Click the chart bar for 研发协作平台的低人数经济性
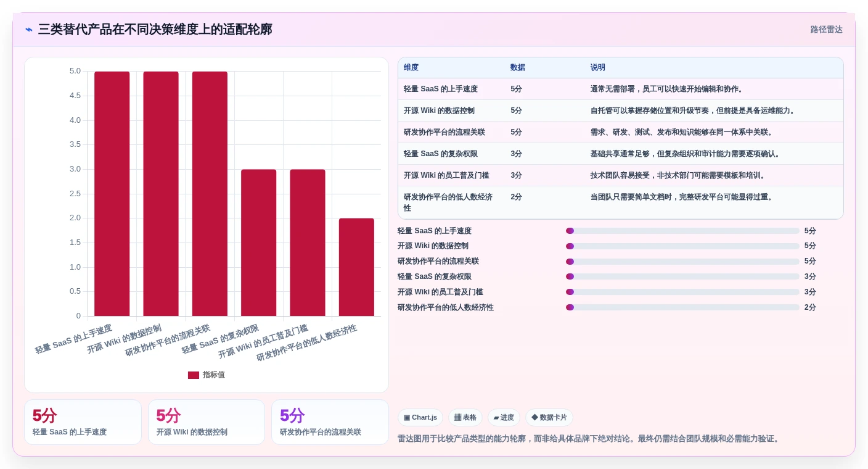Viewport: 868px width, 469px height. pos(356,267)
